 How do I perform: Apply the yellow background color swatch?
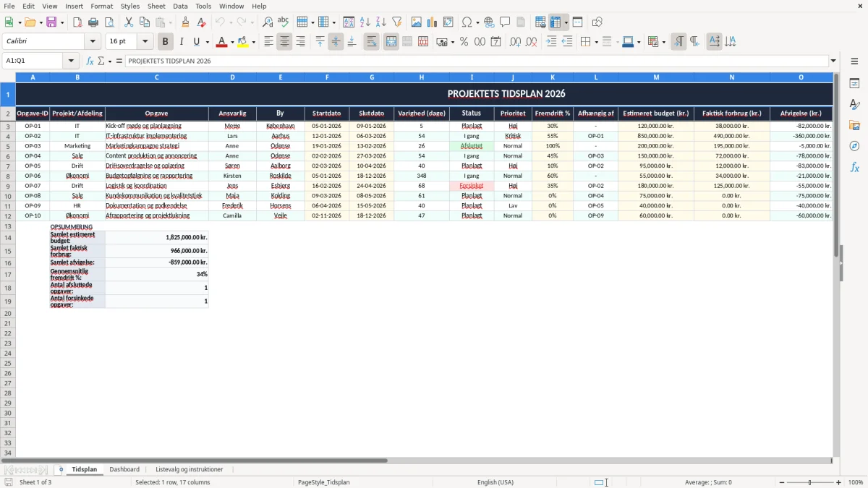(x=243, y=42)
